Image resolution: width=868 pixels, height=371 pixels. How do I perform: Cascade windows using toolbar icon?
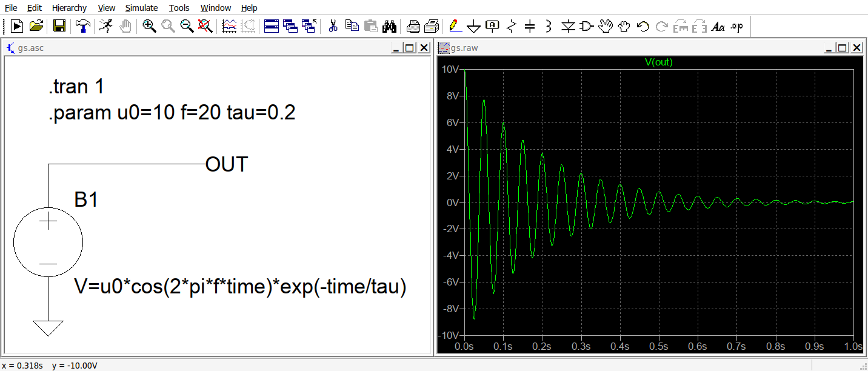coord(290,25)
